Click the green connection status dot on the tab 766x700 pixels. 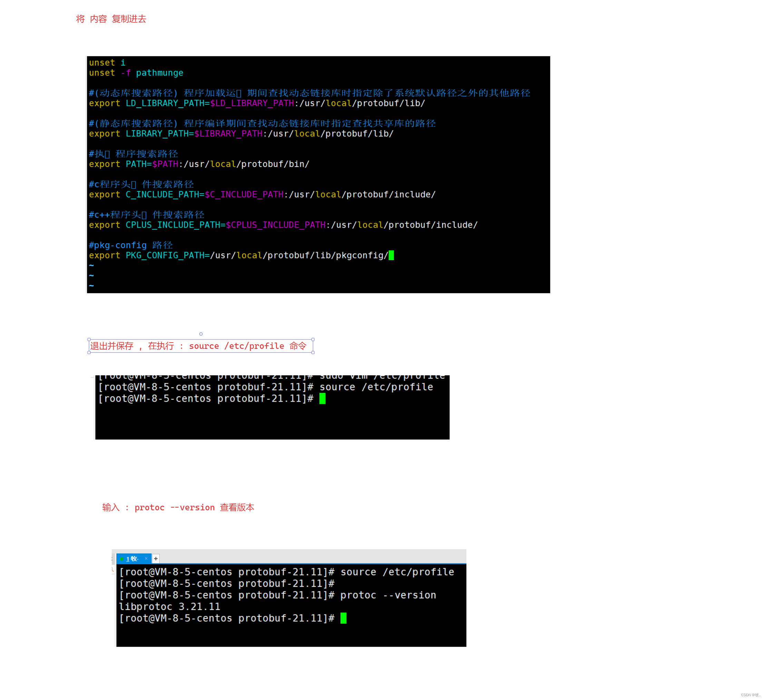121,559
